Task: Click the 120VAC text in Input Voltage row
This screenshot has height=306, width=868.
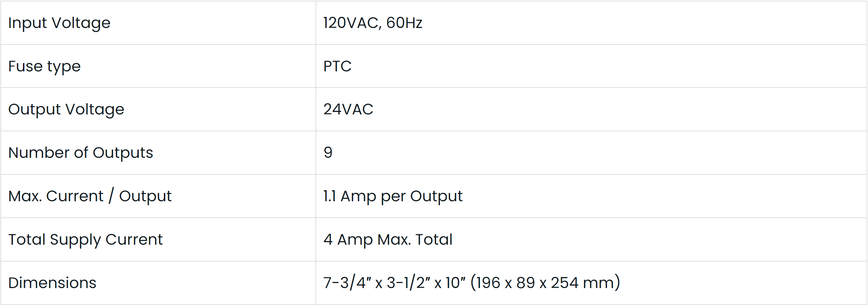Action: [x=351, y=23]
